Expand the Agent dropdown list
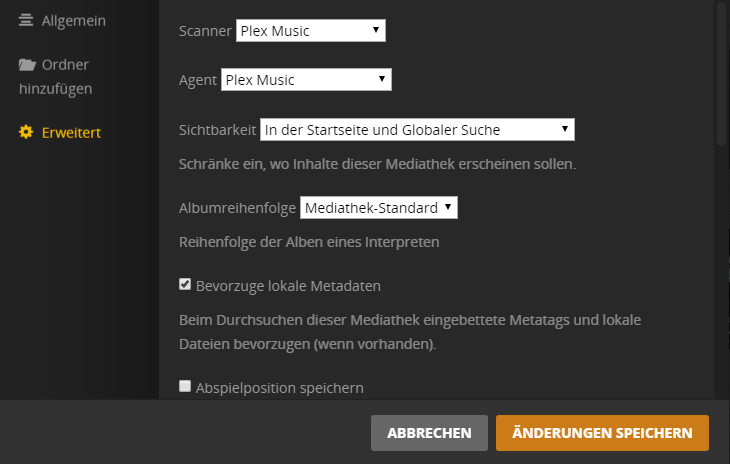 tap(306, 80)
